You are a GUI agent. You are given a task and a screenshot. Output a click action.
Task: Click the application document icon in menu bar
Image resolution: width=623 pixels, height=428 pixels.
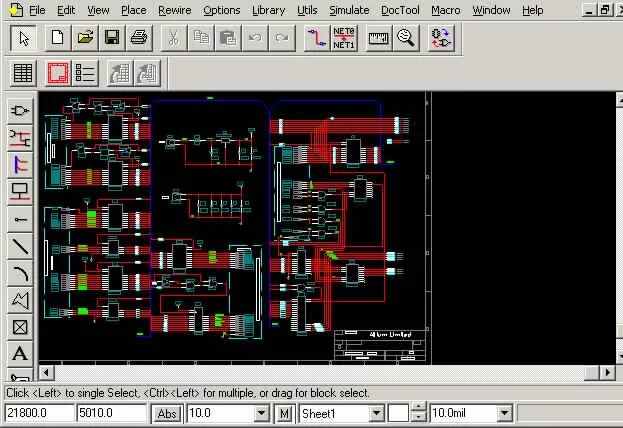[16, 10]
